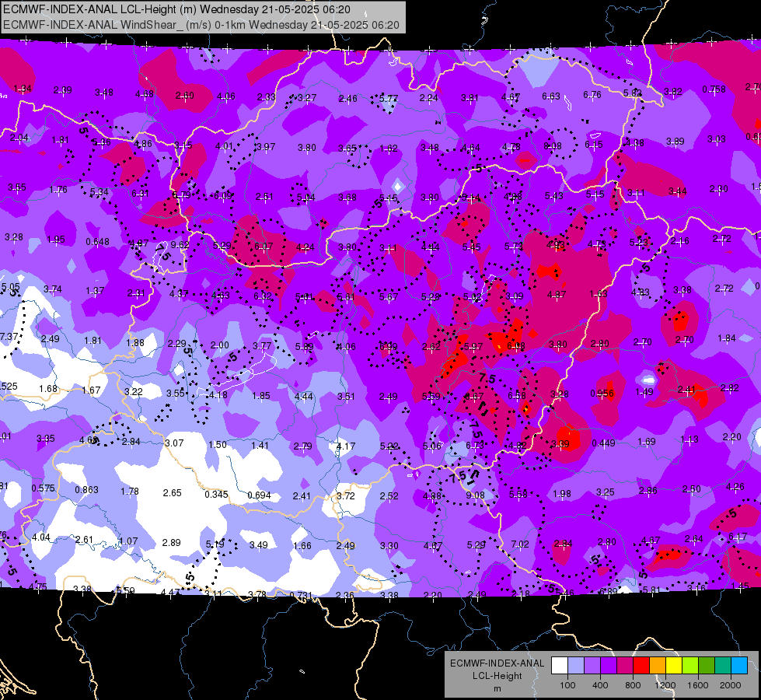Click wind shear value 1.98

point(562,493)
